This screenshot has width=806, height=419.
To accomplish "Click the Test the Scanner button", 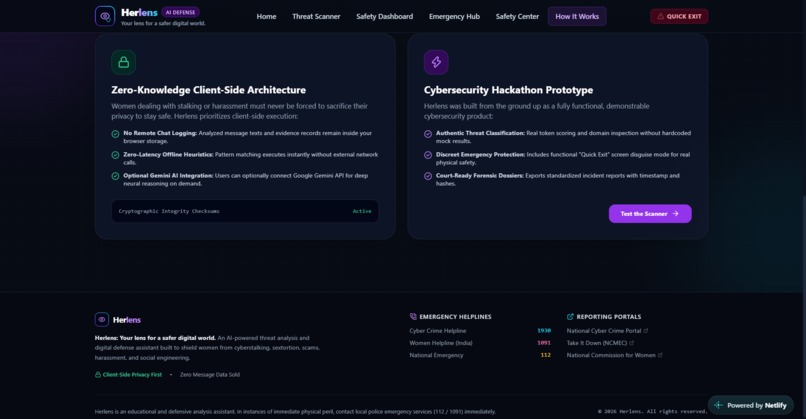I will 650,214.
